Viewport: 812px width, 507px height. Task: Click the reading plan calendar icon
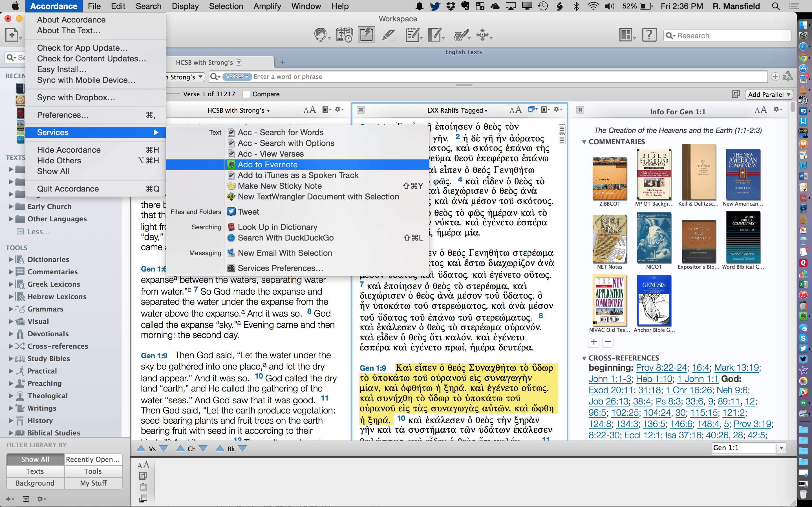(x=344, y=35)
